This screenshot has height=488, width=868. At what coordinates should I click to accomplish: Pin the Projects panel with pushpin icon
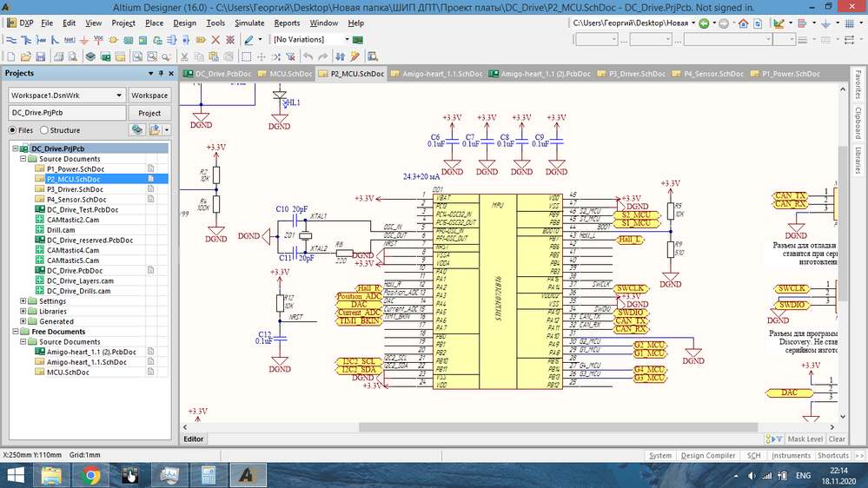tap(161, 74)
